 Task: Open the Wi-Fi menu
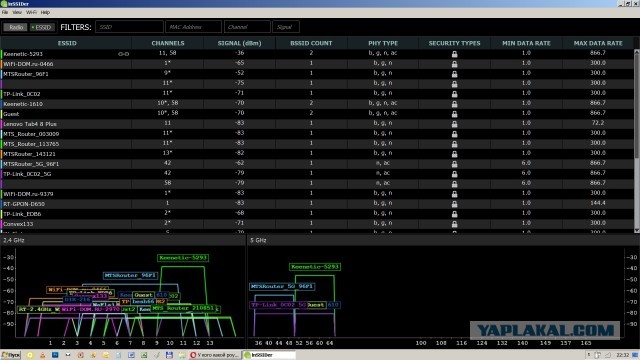pos(31,12)
